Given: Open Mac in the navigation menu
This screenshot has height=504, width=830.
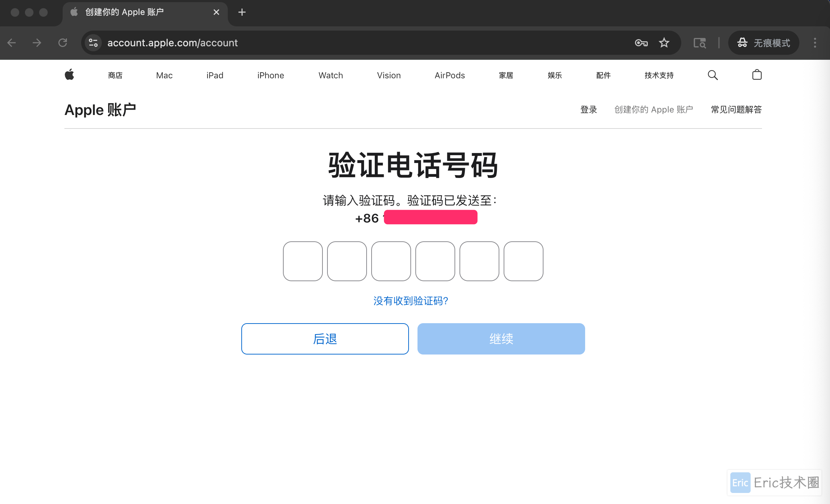Looking at the screenshot, I should coord(164,75).
